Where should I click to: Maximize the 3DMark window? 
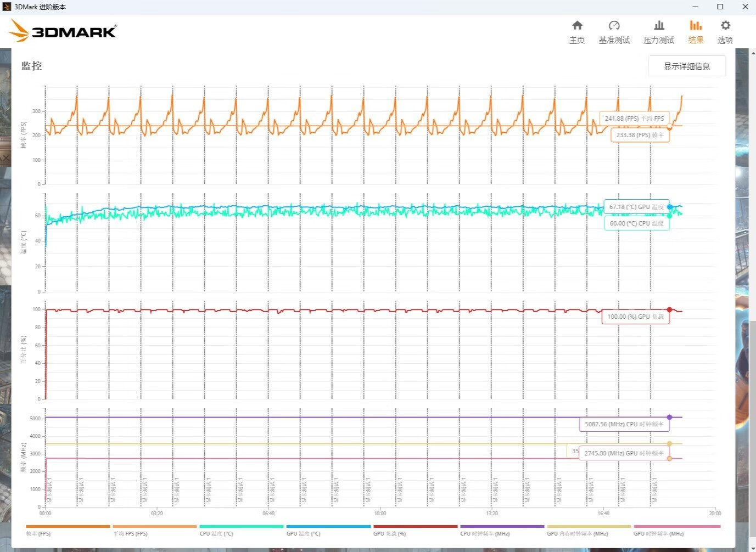(x=720, y=7)
